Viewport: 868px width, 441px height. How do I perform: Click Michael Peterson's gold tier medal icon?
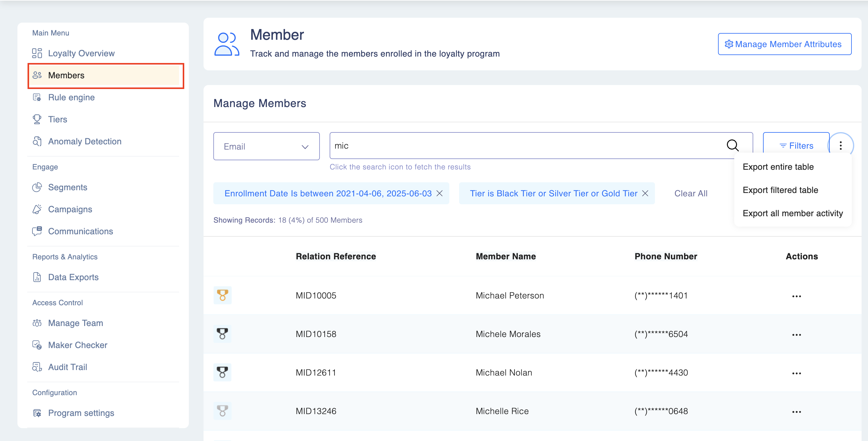click(223, 295)
